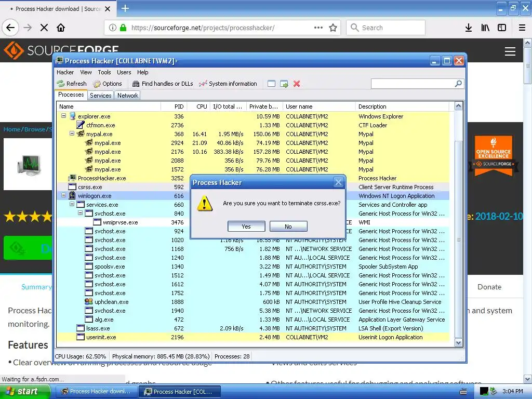532x399 pixels.
Task: Open browser downloads arrow icon
Action: coord(469,28)
